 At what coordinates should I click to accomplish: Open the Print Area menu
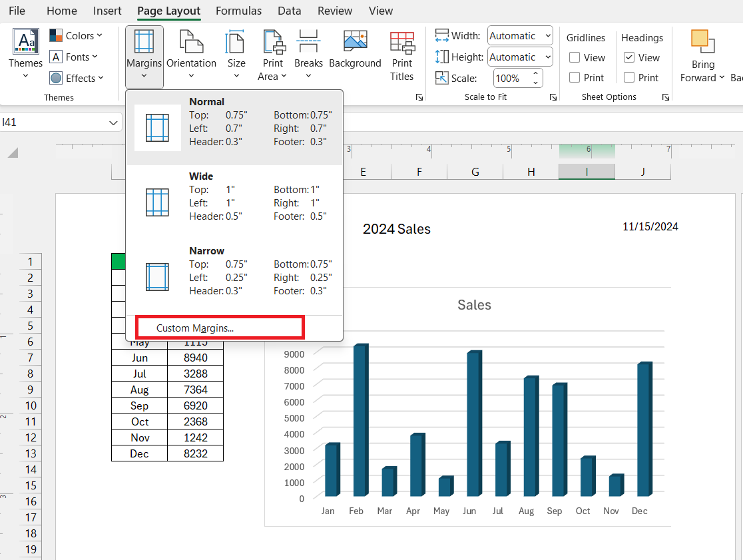click(272, 55)
